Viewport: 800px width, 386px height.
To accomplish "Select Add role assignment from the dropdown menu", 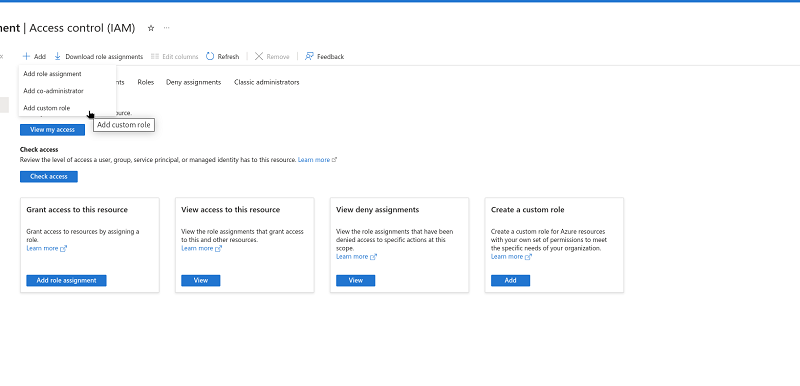I will coord(67,74).
